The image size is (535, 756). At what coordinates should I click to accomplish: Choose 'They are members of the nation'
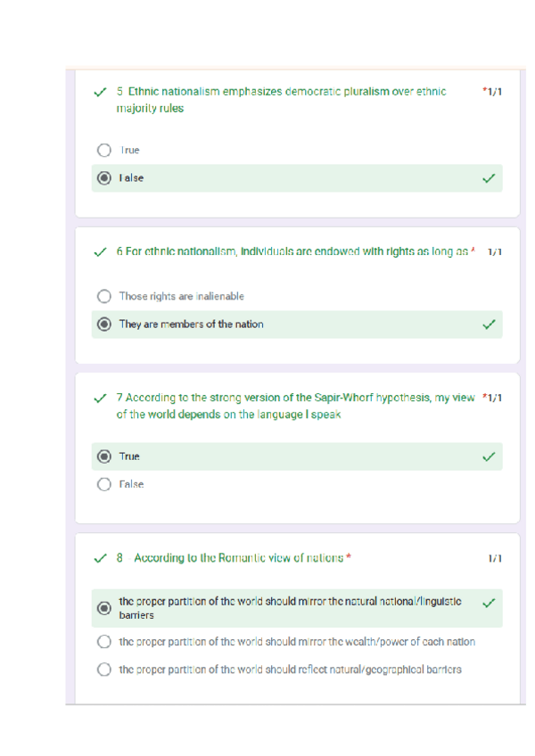(104, 325)
